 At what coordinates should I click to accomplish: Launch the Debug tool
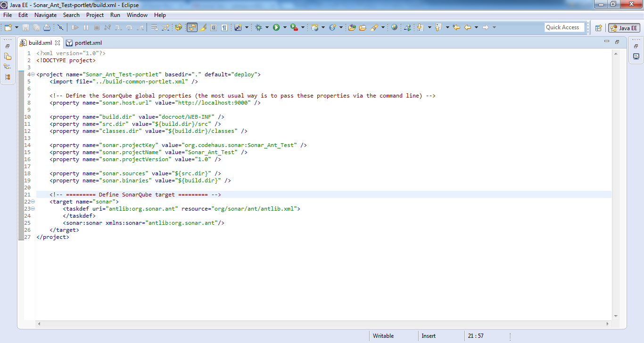(258, 27)
